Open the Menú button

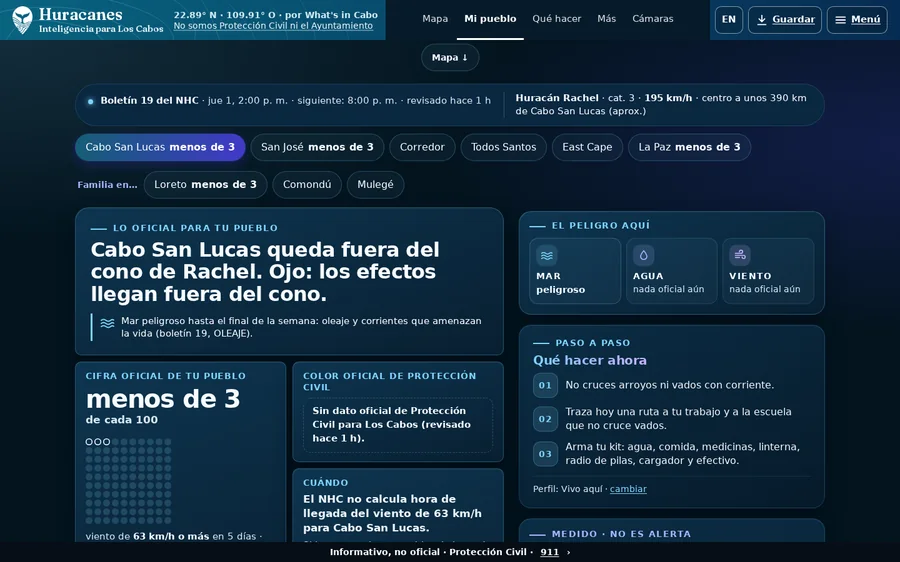857,20
